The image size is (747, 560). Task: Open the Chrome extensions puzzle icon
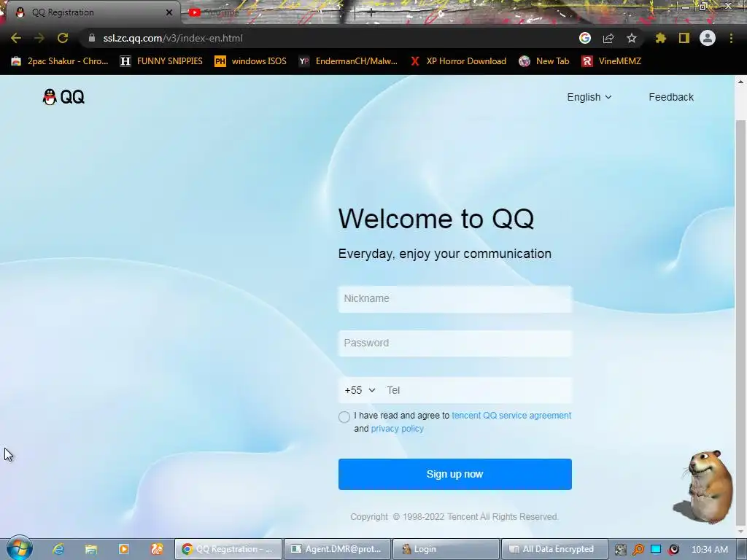point(661,38)
